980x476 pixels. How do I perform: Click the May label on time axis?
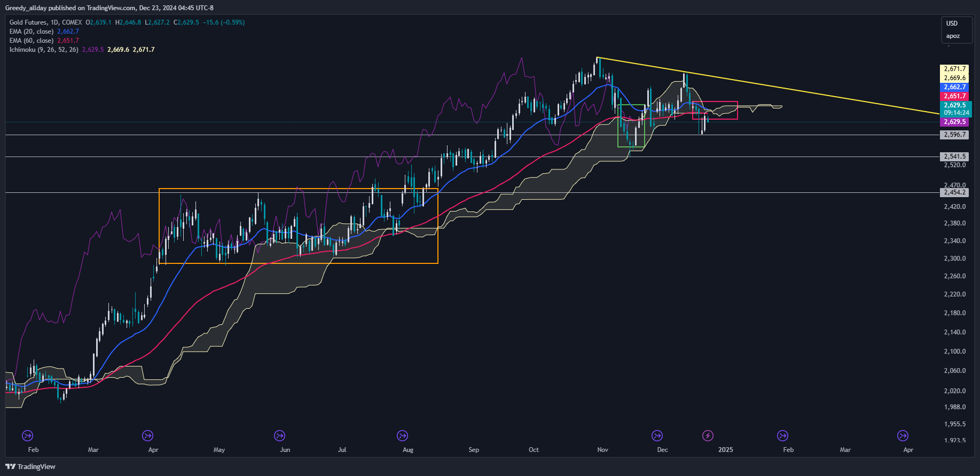pos(219,450)
